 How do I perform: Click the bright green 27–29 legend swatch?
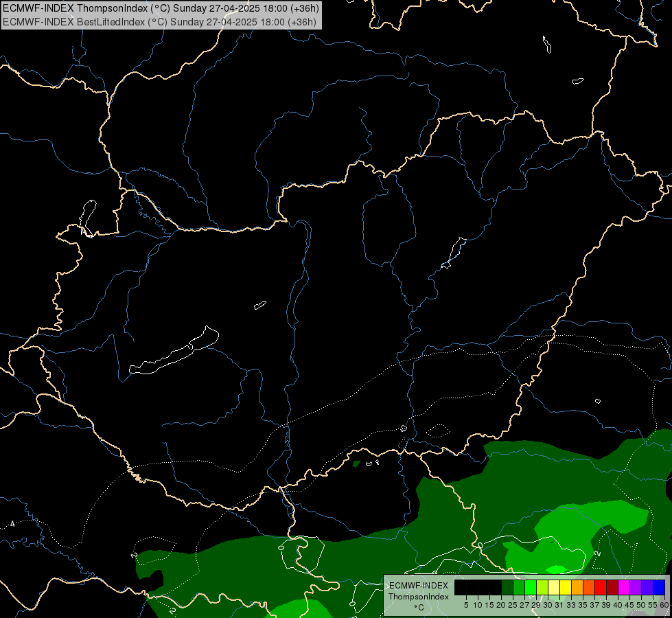click(531, 587)
